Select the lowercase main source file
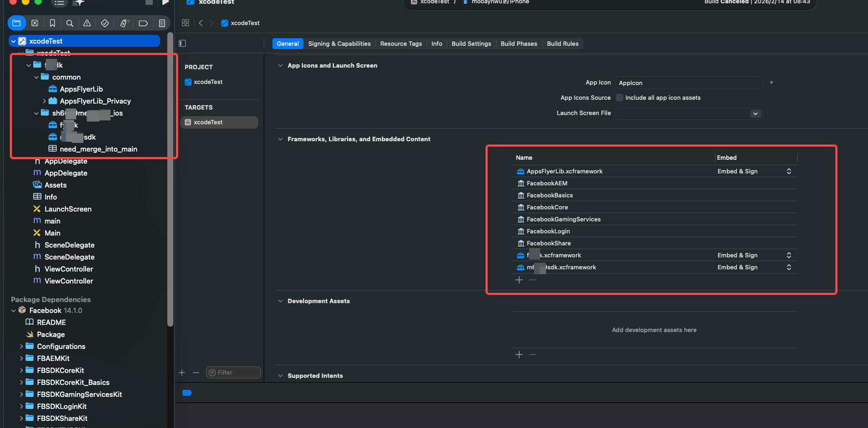Viewport: 868px width, 428px height. 52,221
